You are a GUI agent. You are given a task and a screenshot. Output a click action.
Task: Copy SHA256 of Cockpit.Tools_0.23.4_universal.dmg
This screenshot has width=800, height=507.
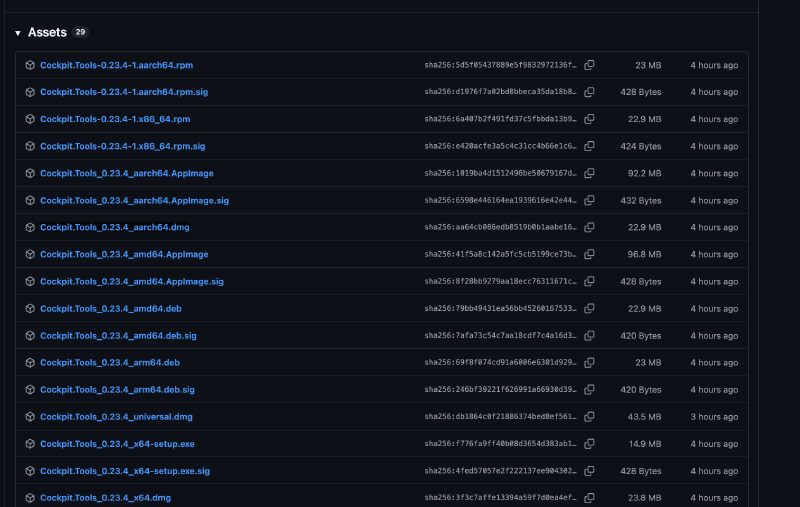[x=589, y=416]
